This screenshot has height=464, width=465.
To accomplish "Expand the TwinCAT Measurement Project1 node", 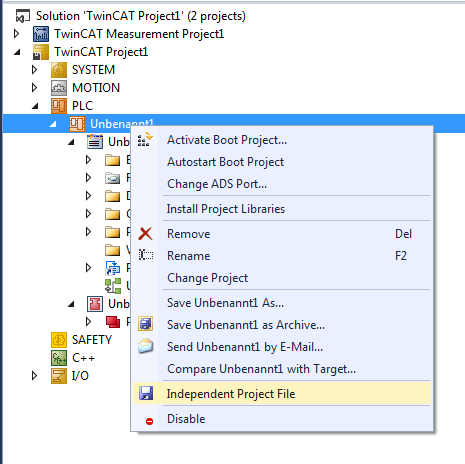I will point(16,34).
